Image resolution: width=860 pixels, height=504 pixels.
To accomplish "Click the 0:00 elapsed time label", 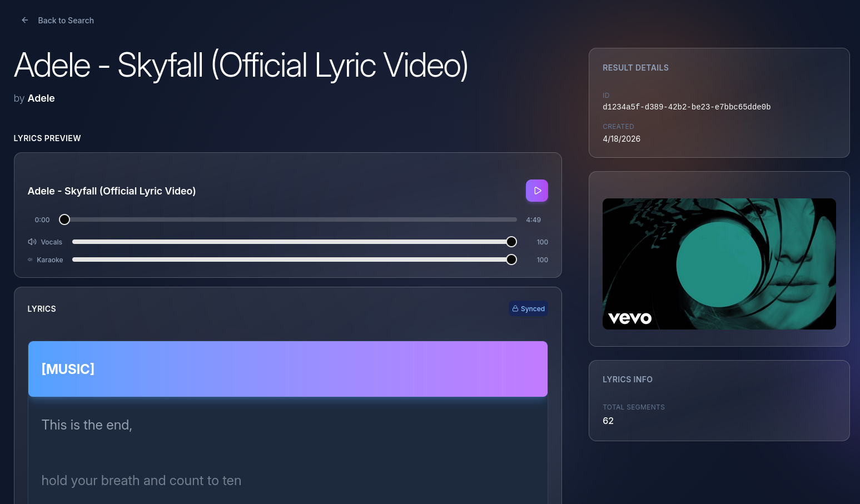I will 42,219.
